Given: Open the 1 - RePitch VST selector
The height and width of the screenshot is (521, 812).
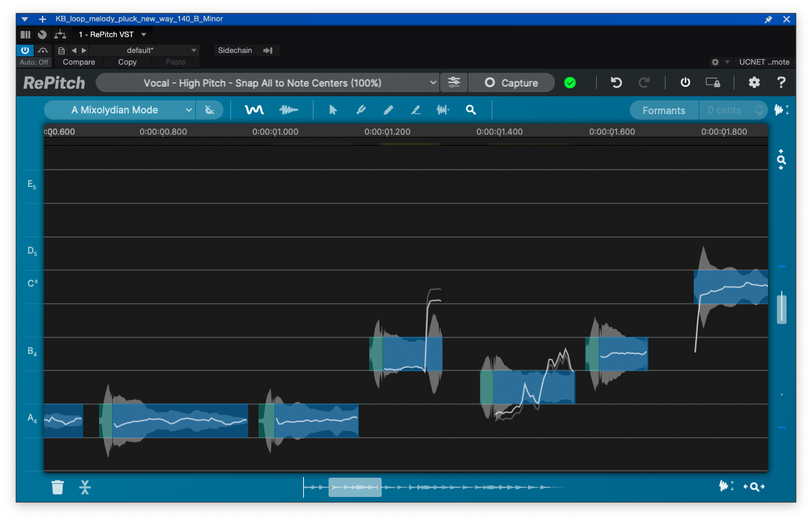Looking at the screenshot, I should (112, 34).
